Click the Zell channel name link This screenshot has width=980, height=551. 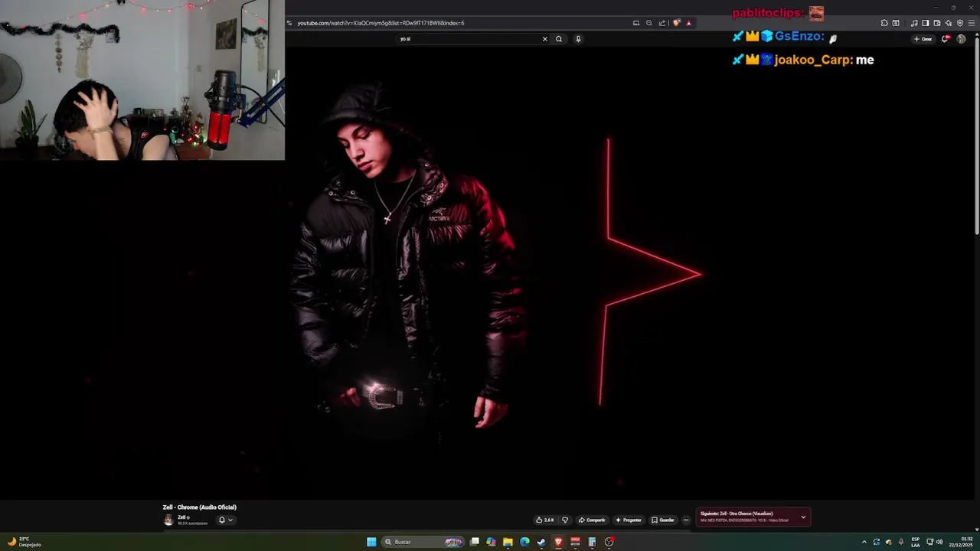(182, 517)
